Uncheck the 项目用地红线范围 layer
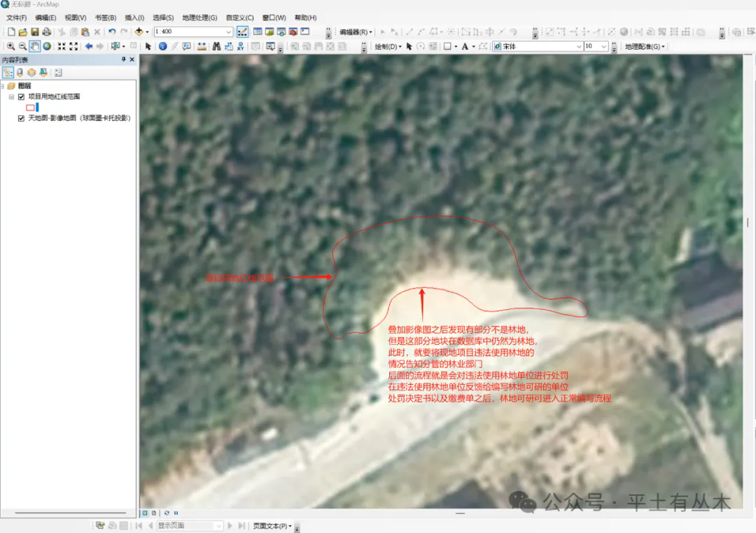This screenshot has height=533, width=756. (x=21, y=97)
